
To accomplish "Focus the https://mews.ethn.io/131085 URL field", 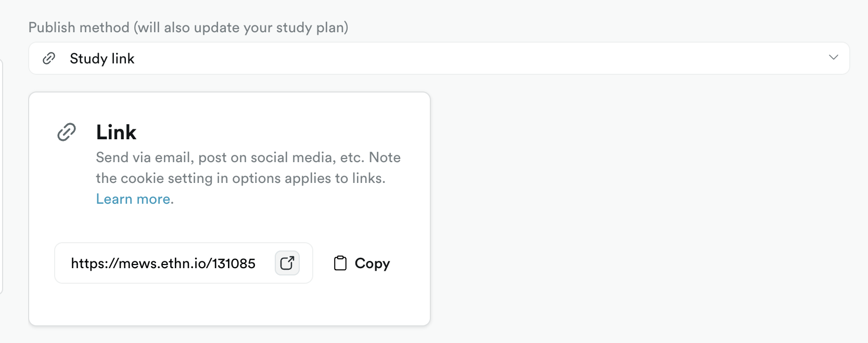I will [184, 263].
